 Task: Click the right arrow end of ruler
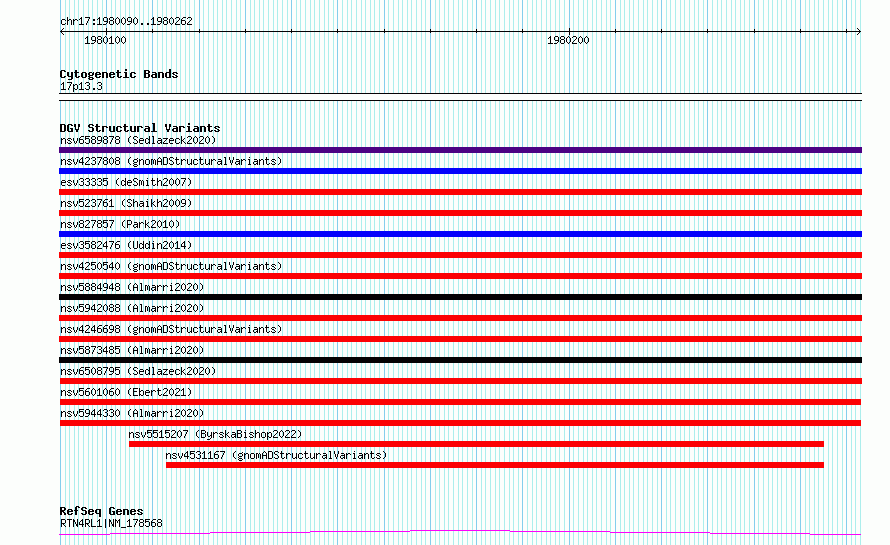(x=859, y=32)
